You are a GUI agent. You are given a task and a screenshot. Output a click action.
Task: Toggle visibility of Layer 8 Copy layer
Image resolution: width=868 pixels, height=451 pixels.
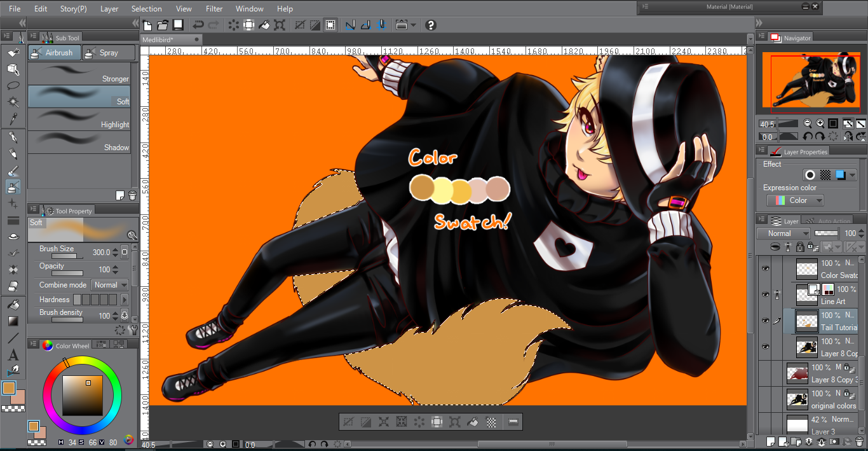pos(765,347)
